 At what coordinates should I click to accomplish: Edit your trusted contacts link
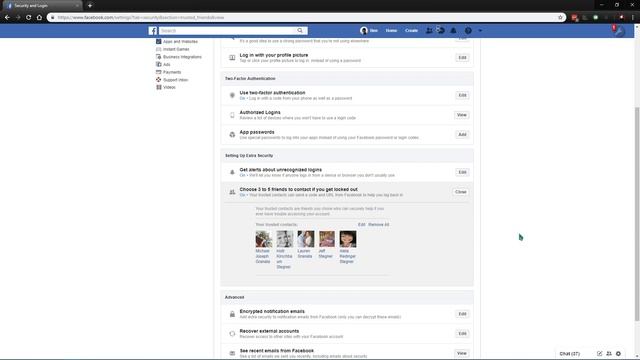pos(362,224)
